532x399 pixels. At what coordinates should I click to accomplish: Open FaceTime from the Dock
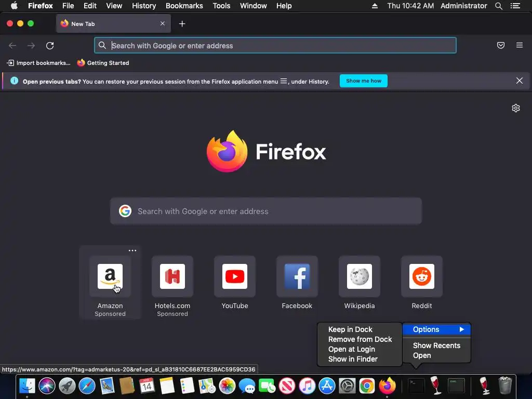pyautogui.click(x=267, y=386)
